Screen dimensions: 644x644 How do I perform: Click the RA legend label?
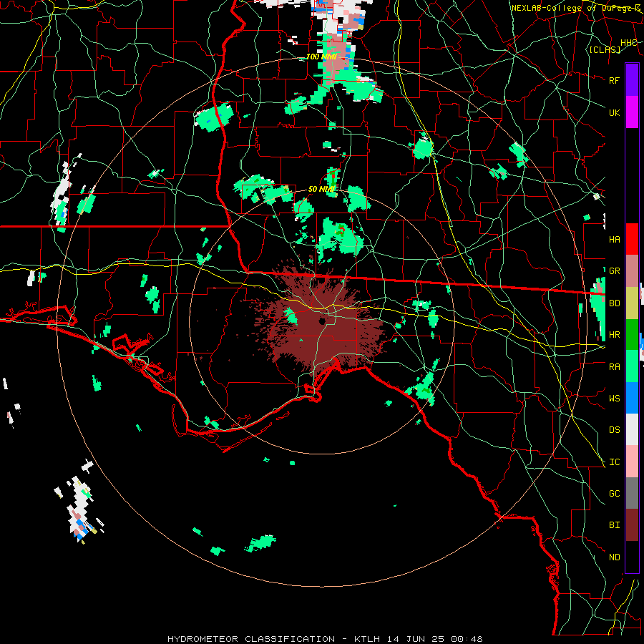pos(614,367)
